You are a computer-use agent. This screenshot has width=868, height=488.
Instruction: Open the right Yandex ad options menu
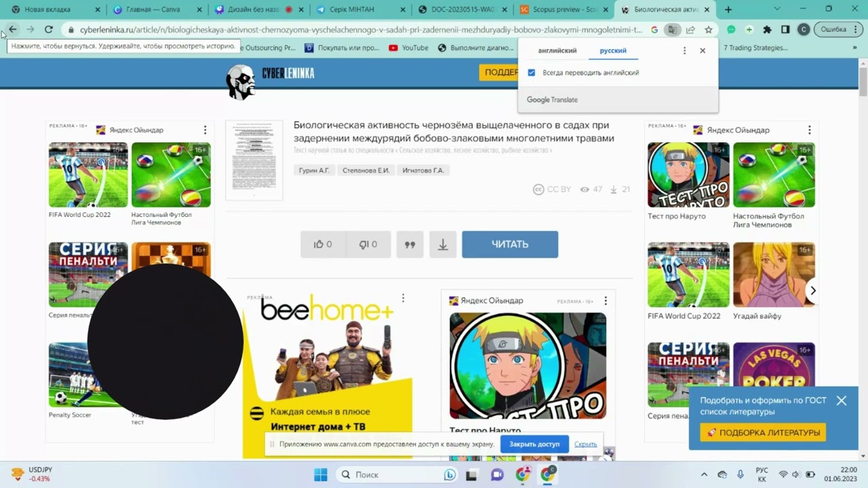pos(809,130)
